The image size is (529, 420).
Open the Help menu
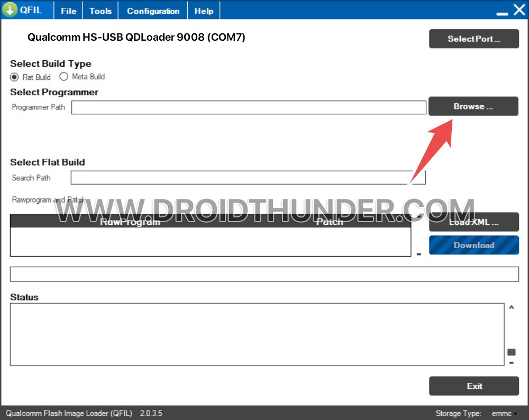(203, 10)
